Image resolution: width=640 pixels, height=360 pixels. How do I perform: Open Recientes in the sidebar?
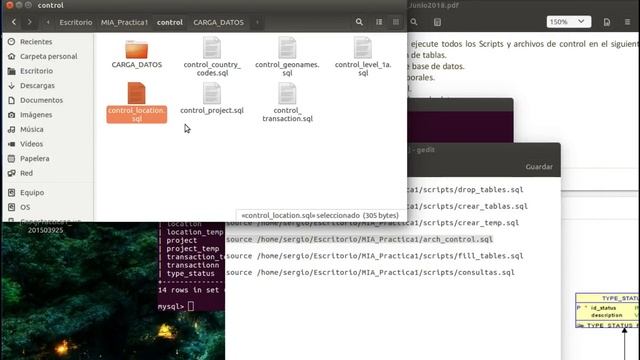coord(36,42)
